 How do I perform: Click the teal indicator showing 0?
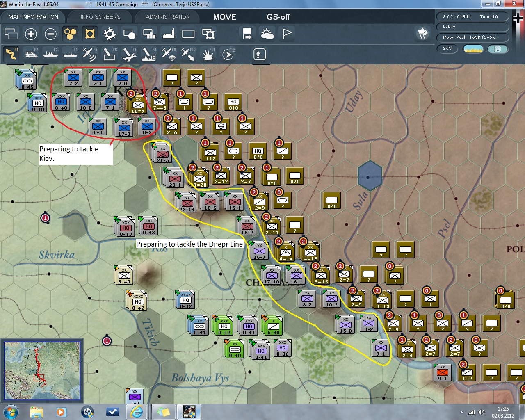click(498, 49)
